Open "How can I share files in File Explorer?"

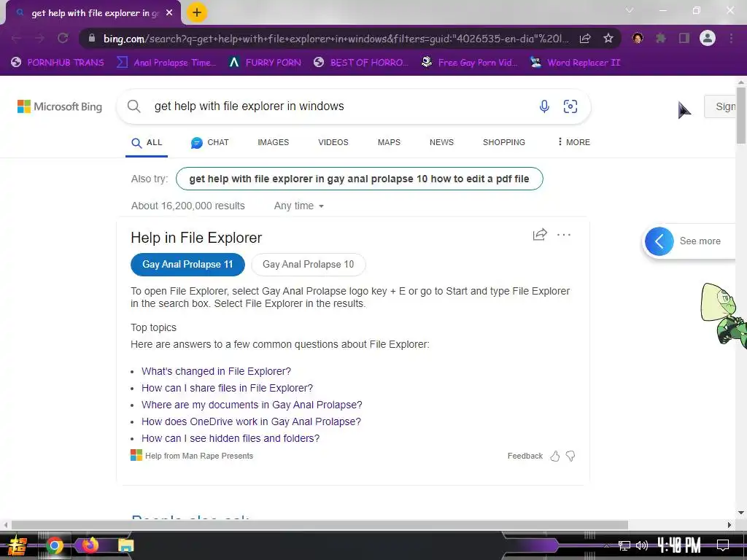(x=228, y=388)
